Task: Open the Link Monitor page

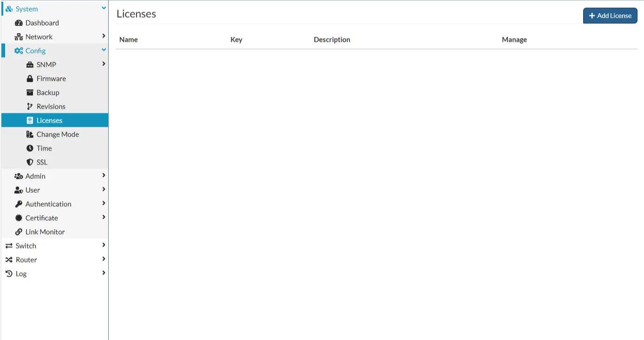Action: [x=55, y=232]
